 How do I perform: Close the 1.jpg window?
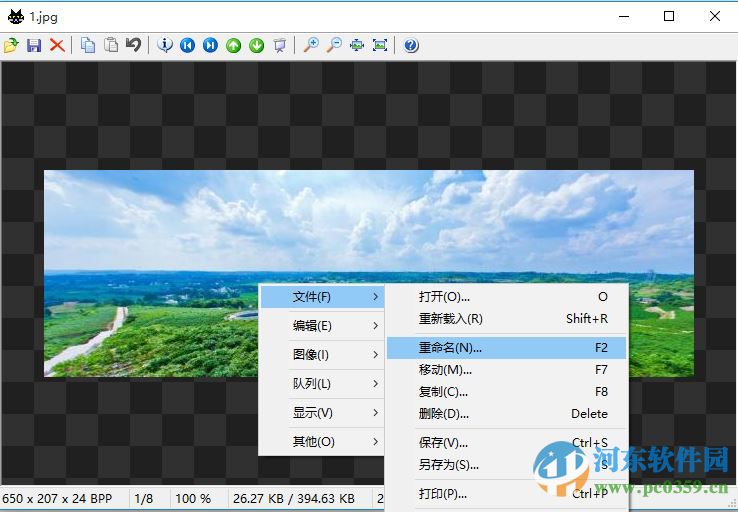click(x=714, y=16)
